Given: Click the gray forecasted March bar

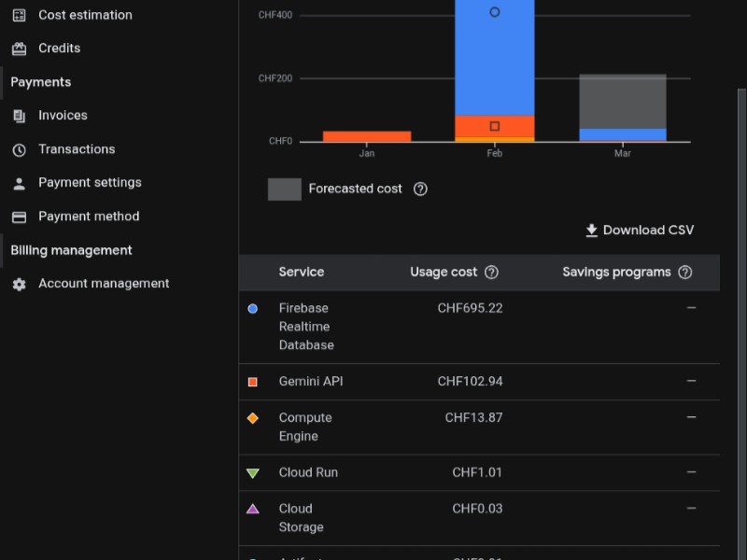Looking at the screenshot, I should coord(623,101).
